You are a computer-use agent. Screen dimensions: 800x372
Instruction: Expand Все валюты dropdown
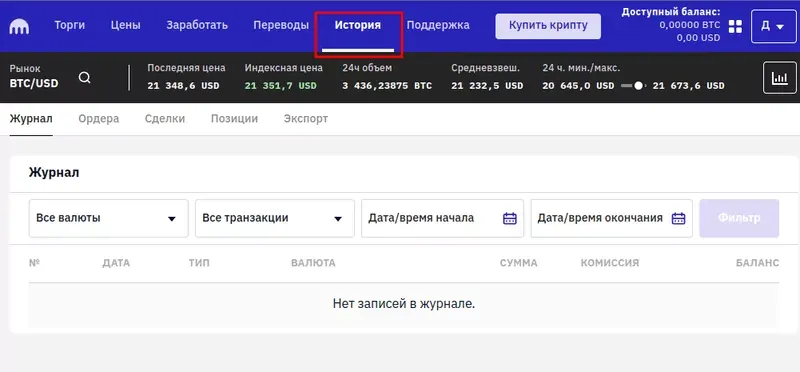109,218
